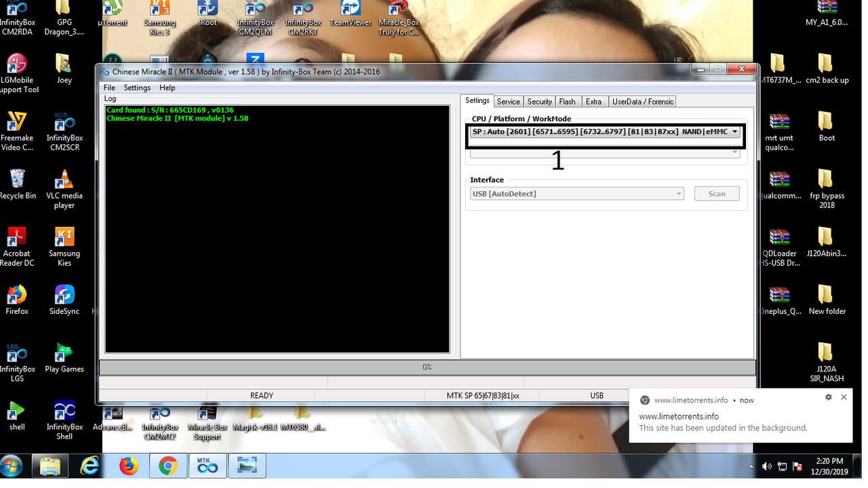Click the MTK Infinity taskbar button
Screen dimensions: 868x488
pos(208,466)
